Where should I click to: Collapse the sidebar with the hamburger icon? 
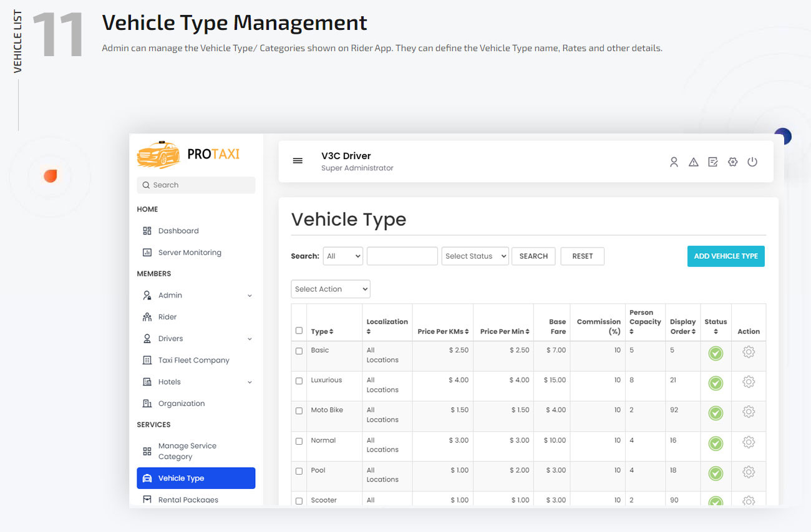pyautogui.click(x=298, y=160)
